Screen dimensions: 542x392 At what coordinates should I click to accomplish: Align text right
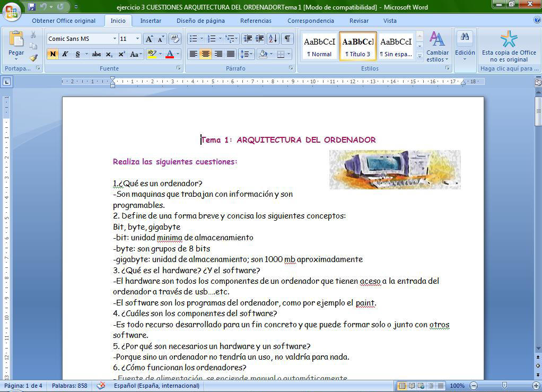tap(218, 54)
